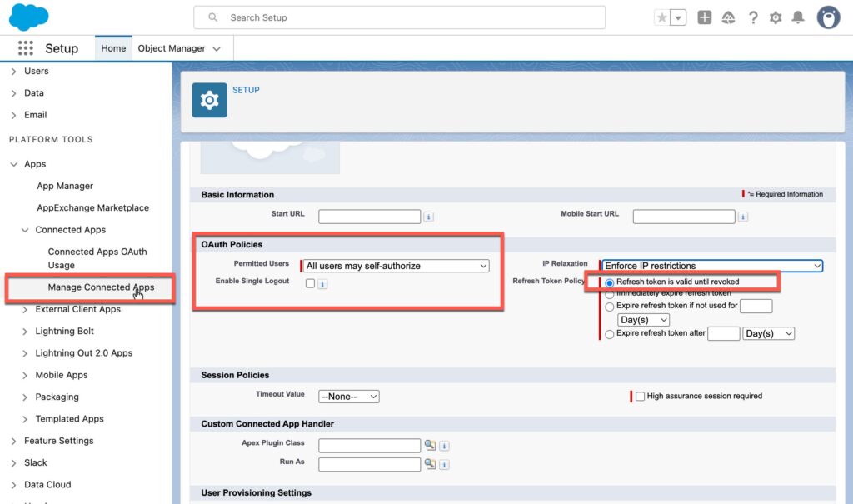Click the blue Setup gear tile icon
The width and height of the screenshot is (853, 504).
(x=209, y=100)
